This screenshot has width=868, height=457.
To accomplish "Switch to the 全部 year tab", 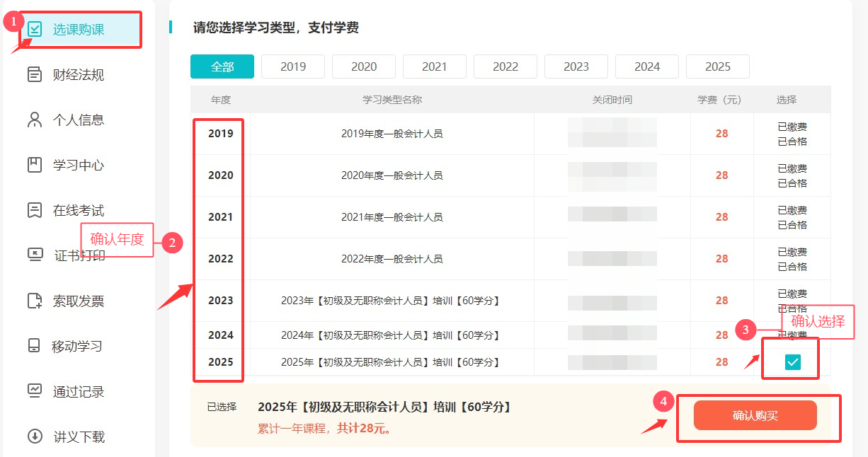I will (x=222, y=66).
